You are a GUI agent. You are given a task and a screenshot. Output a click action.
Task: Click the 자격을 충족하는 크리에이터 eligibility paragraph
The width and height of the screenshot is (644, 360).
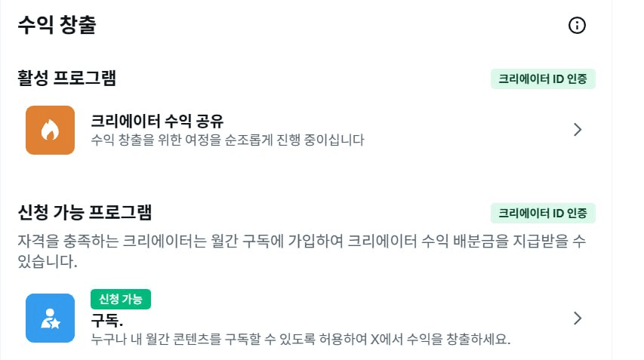tap(302, 251)
